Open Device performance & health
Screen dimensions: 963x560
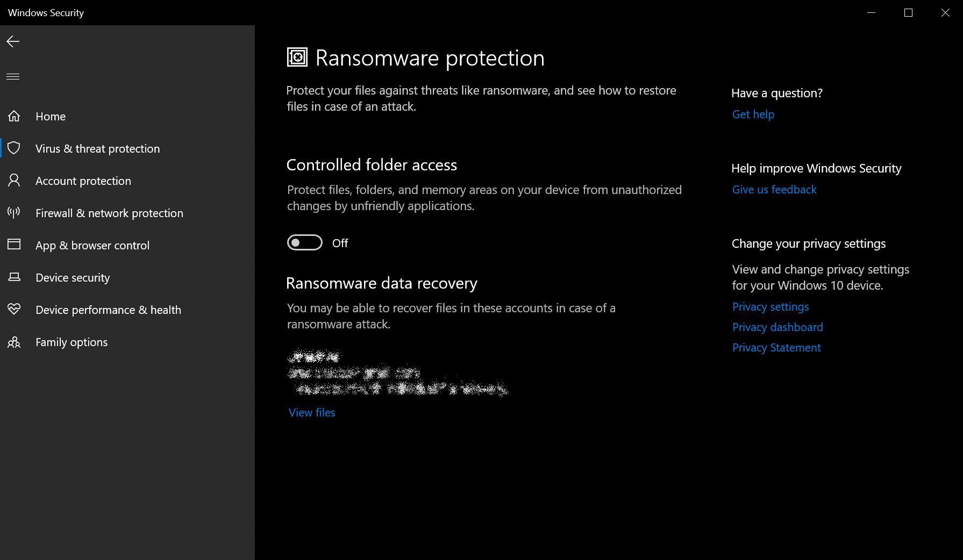(127, 310)
